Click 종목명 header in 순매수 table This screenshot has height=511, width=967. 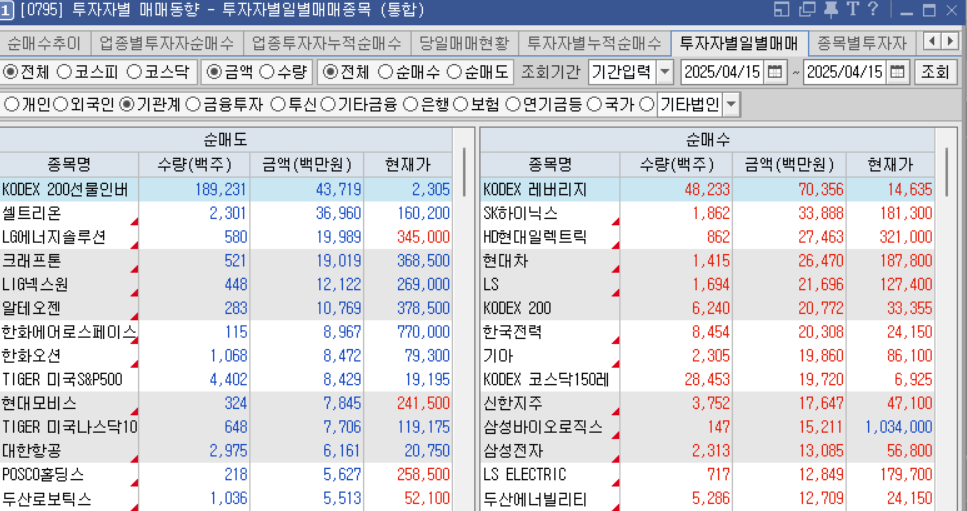coord(550,165)
